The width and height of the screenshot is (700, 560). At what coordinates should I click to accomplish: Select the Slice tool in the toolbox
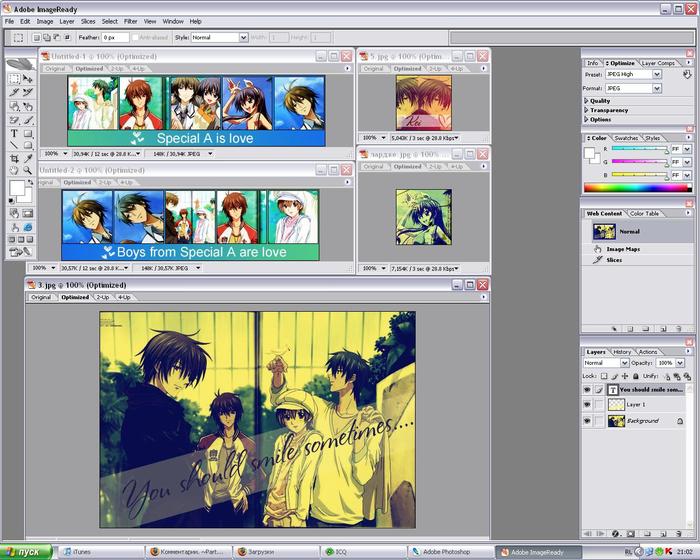(14, 92)
